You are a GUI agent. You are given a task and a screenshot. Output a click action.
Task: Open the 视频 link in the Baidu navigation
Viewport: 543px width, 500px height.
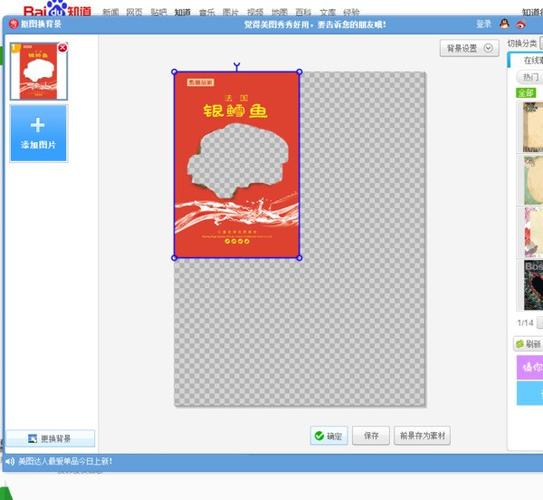click(x=255, y=12)
